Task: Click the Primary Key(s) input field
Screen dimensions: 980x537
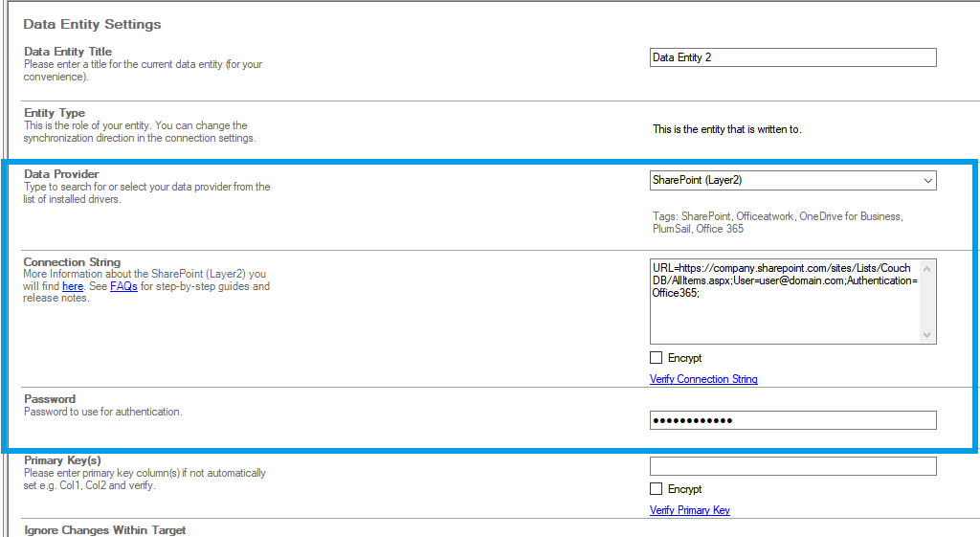Action: 792,466
